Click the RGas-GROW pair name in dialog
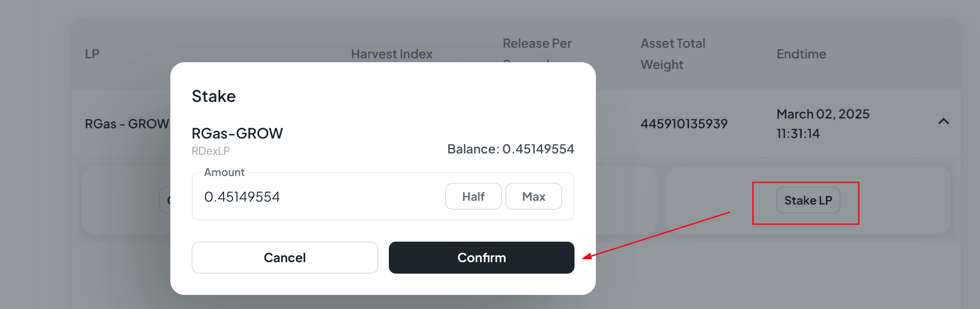Image resolution: width=980 pixels, height=309 pixels. point(237,133)
